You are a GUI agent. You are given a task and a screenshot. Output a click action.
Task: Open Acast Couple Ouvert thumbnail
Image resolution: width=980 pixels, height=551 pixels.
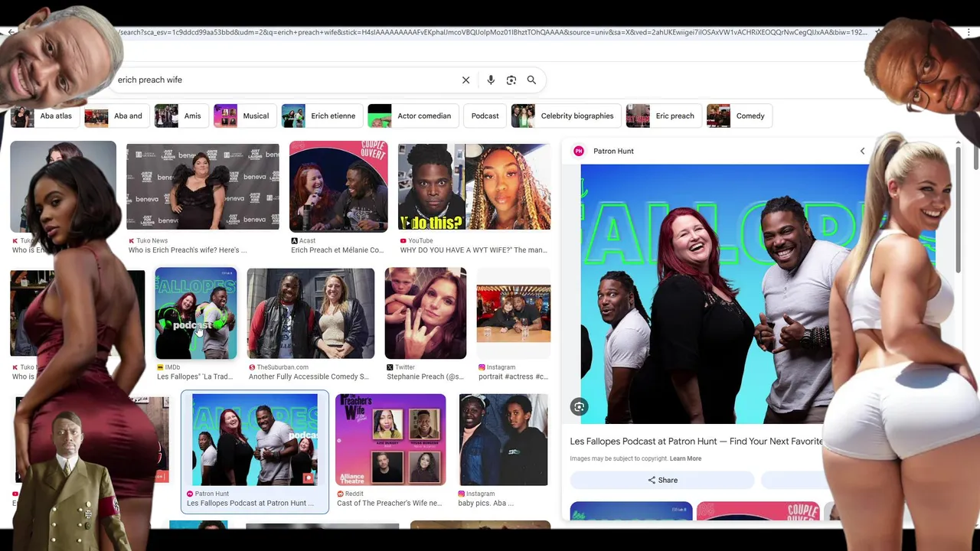[x=338, y=186]
